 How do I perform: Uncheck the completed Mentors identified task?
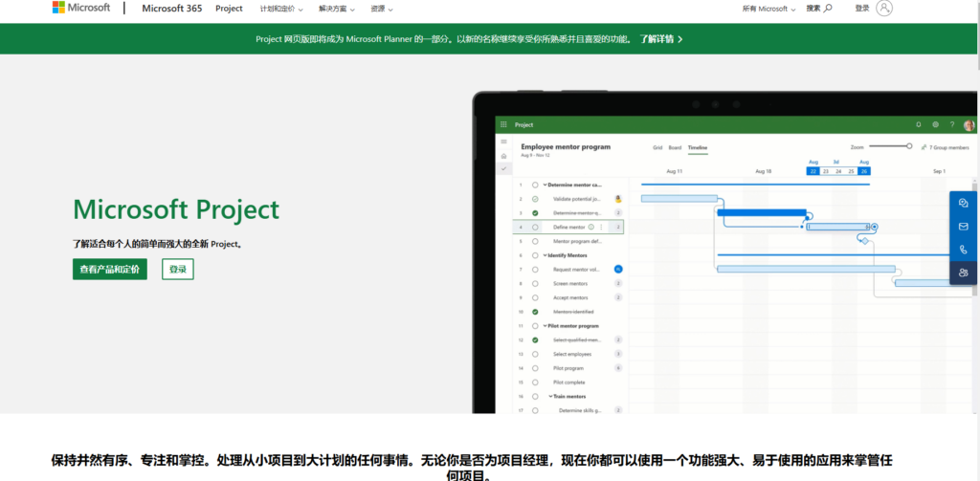click(535, 312)
